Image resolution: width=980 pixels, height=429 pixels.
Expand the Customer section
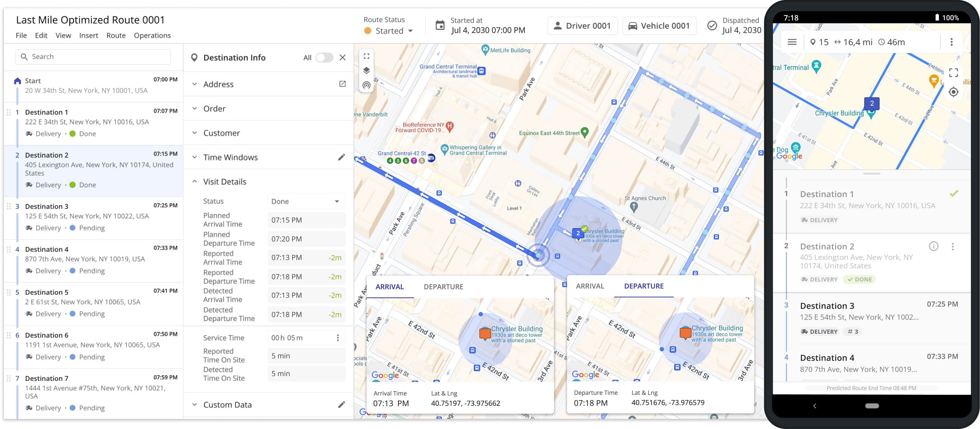pos(221,133)
